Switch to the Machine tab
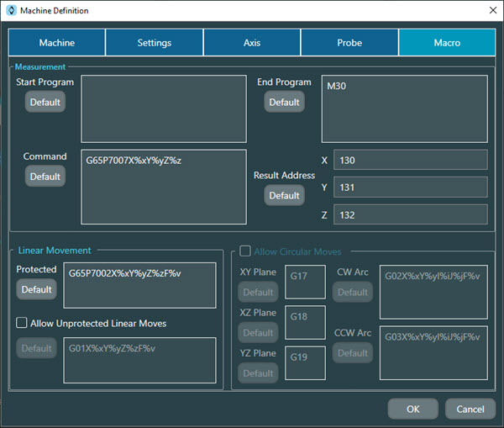 (57, 43)
